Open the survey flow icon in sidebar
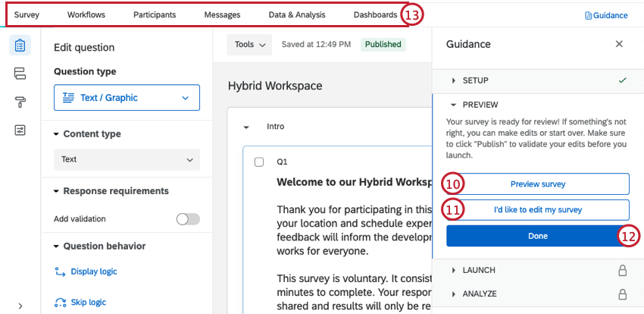The width and height of the screenshot is (644, 314). click(x=20, y=74)
